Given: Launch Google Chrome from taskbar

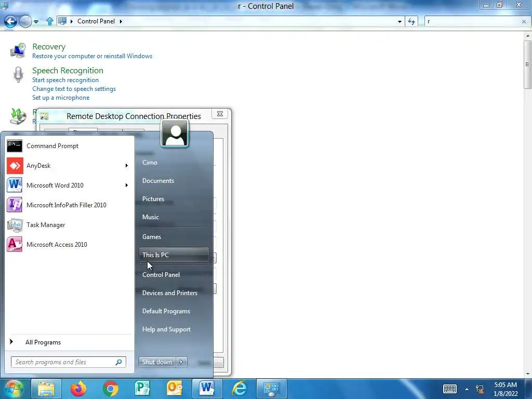Looking at the screenshot, I should click(x=111, y=389).
